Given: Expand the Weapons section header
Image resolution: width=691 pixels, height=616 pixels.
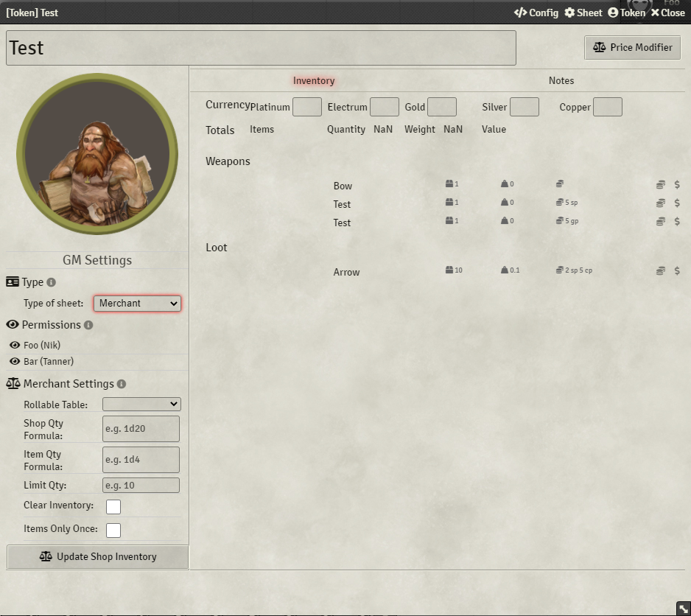Looking at the screenshot, I should pyautogui.click(x=228, y=161).
